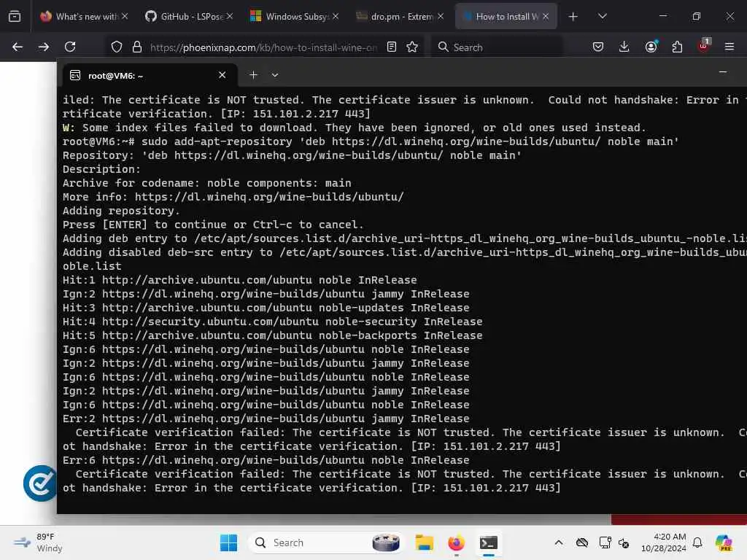This screenshot has width=747, height=560.
Task: Open the extensions puzzle icon
Action: 677,47
